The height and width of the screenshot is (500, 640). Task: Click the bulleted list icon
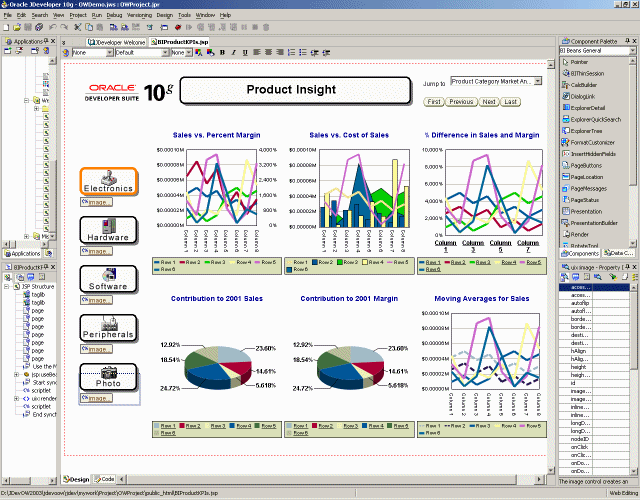pos(302,52)
